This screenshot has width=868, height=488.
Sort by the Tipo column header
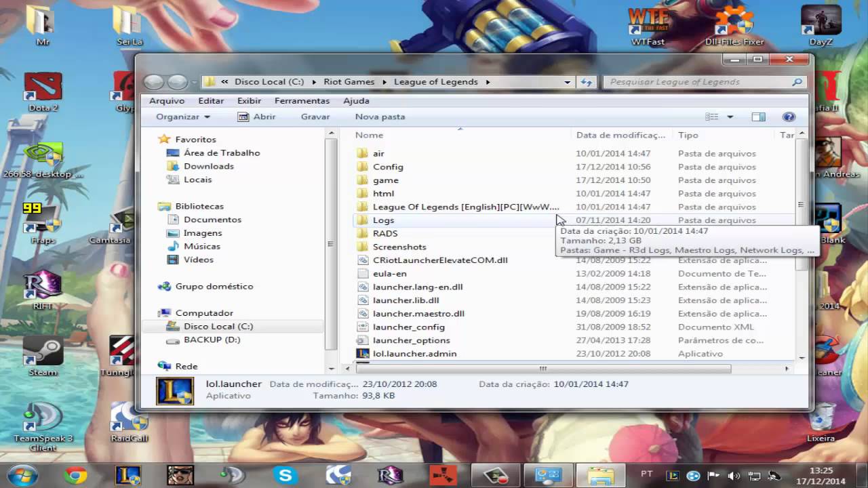724,135
